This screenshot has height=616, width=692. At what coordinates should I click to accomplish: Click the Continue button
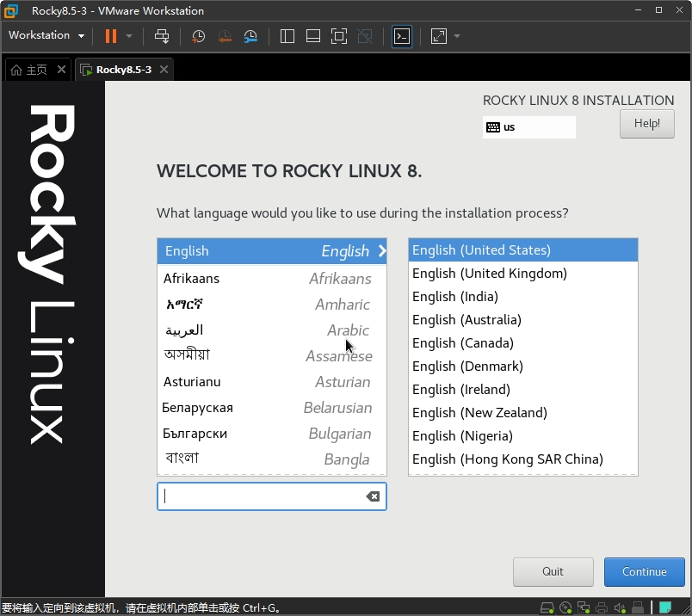click(x=645, y=572)
